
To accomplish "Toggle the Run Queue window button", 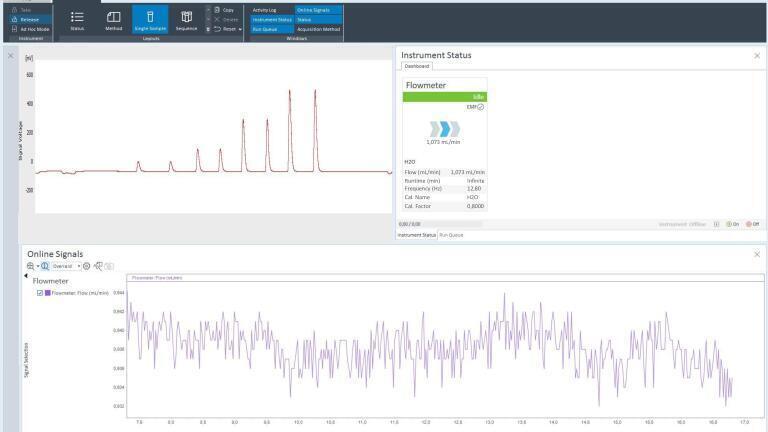I will [x=272, y=29].
